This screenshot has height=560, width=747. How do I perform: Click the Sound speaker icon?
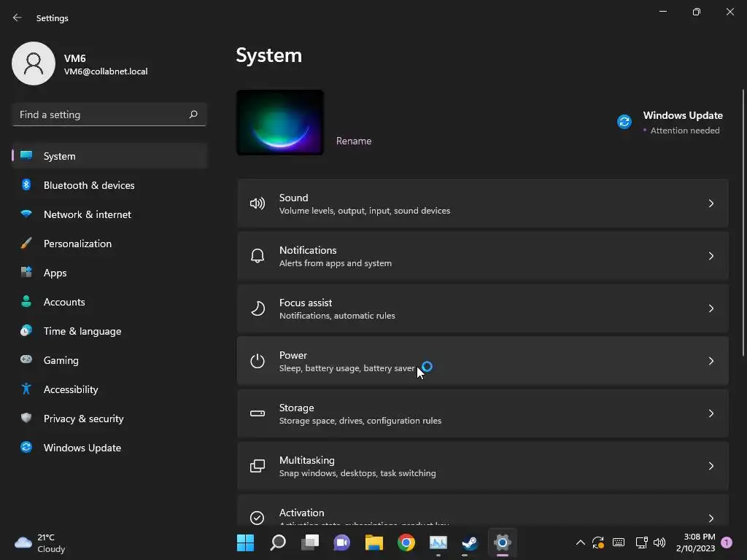258,204
